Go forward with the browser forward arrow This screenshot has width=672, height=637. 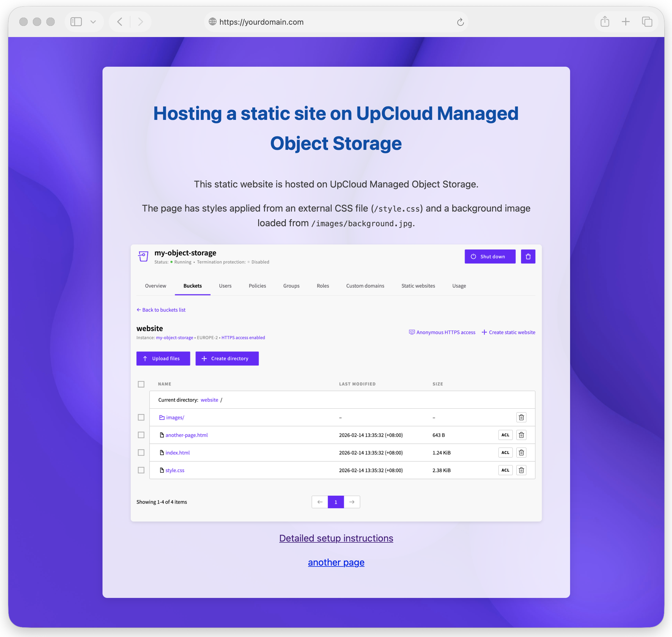coord(140,22)
